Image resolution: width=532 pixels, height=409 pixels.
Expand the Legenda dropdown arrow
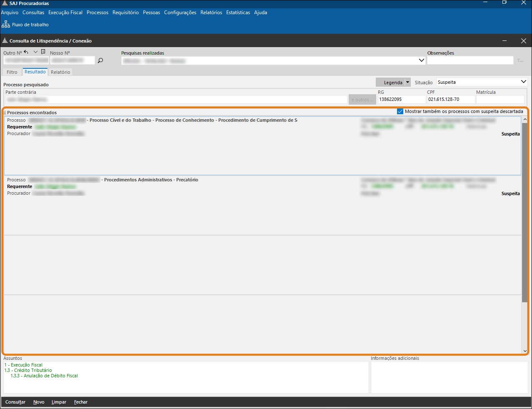click(408, 83)
